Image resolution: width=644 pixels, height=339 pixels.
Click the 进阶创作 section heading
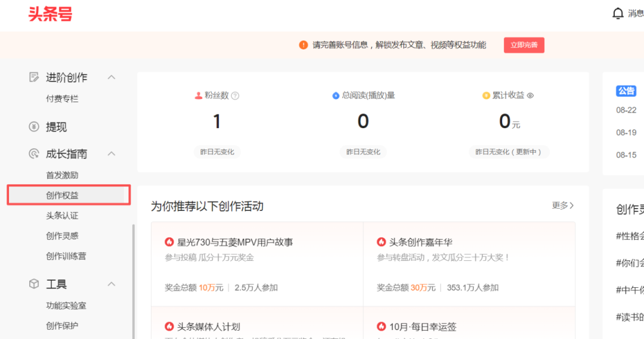[x=66, y=77]
